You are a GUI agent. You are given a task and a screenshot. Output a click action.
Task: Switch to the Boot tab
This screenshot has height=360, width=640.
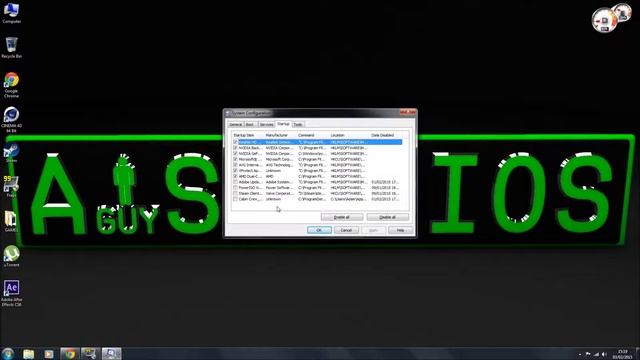pos(250,124)
